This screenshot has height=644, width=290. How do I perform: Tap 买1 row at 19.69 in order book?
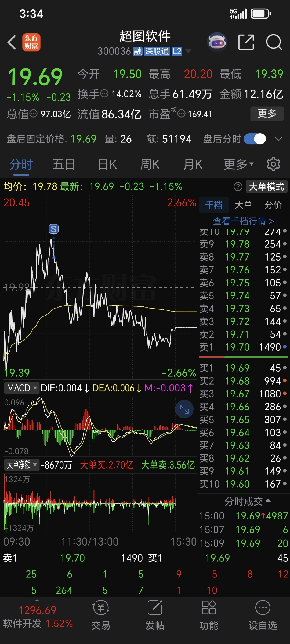tap(243, 368)
